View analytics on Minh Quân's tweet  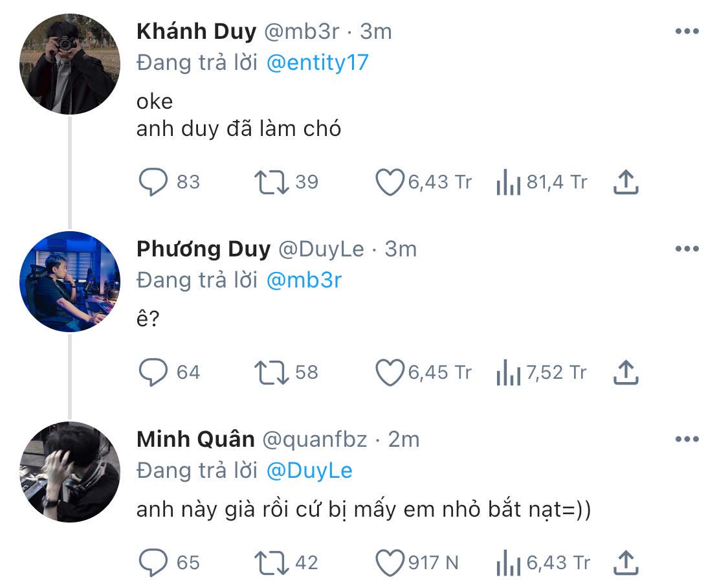pyautogui.click(x=508, y=563)
